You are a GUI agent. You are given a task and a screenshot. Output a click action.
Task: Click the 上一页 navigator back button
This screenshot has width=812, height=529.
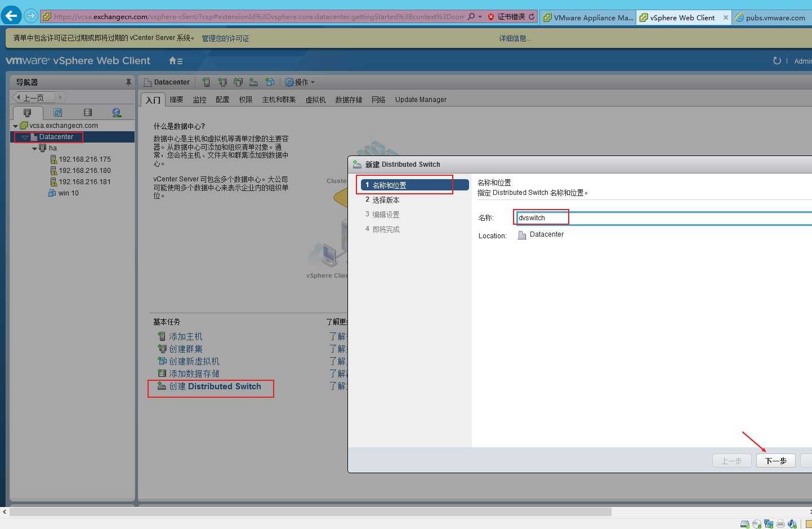33,97
